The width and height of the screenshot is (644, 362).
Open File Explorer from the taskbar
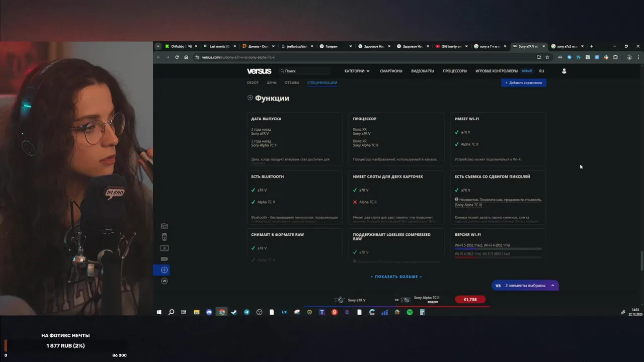tap(197, 312)
